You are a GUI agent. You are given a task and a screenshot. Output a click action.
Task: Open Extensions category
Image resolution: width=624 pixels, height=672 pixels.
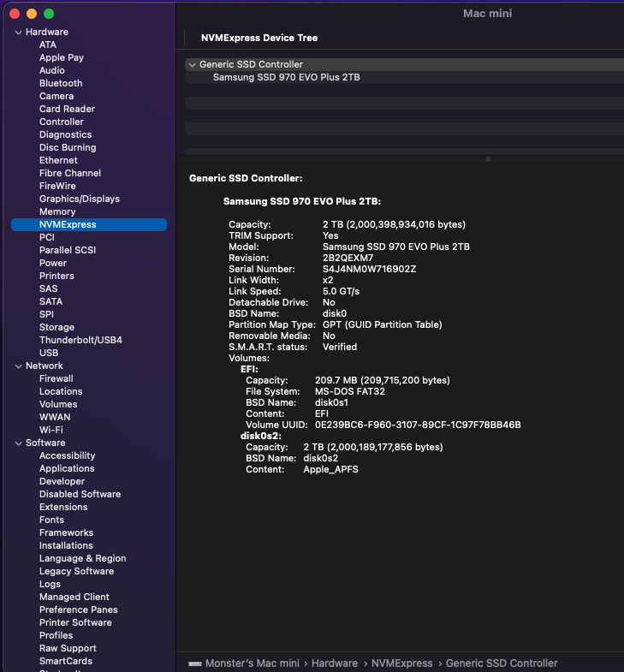[x=63, y=508]
